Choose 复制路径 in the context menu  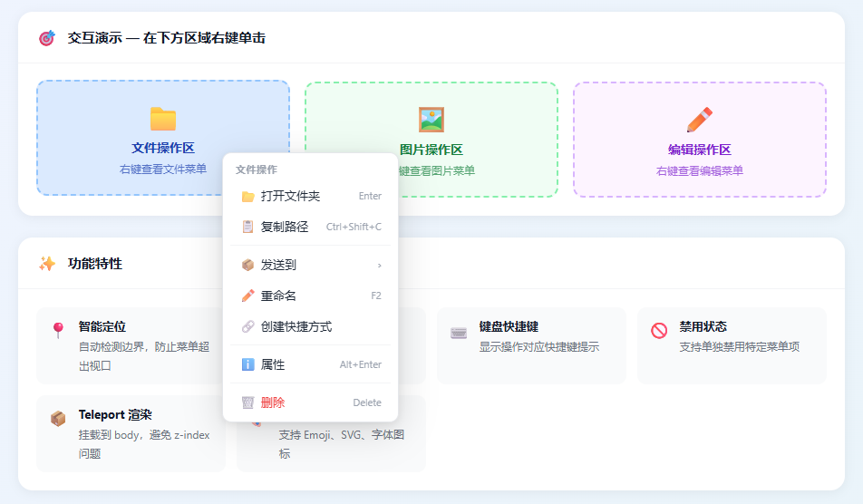click(310, 227)
